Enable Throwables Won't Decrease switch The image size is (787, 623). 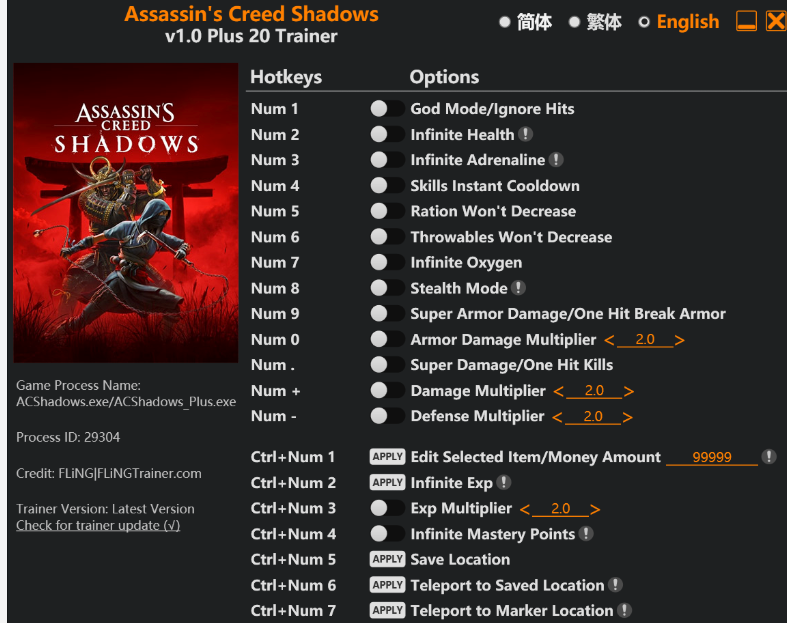[x=387, y=236]
